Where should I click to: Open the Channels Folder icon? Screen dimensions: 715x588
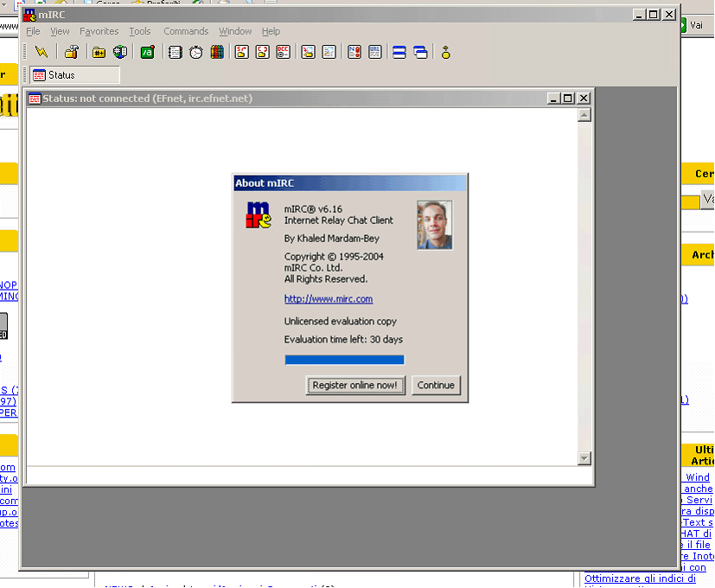[99, 53]
